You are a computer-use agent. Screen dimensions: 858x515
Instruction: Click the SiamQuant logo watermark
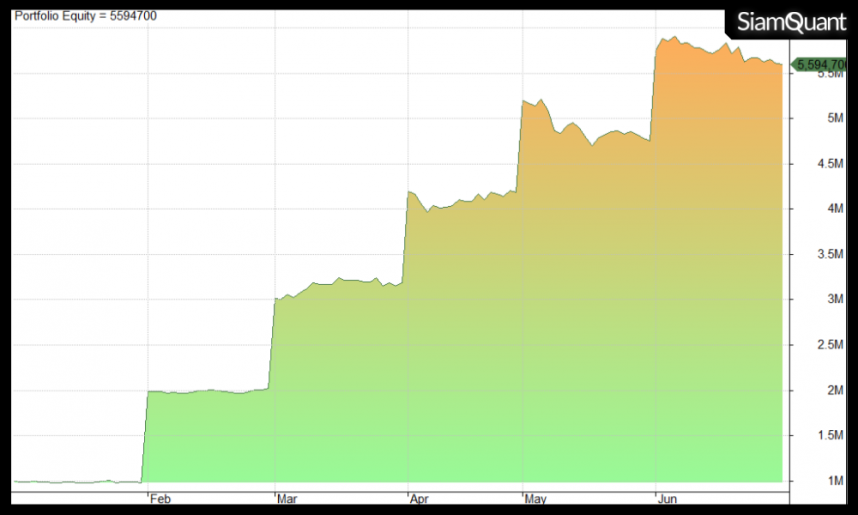(x=791, y=23)
